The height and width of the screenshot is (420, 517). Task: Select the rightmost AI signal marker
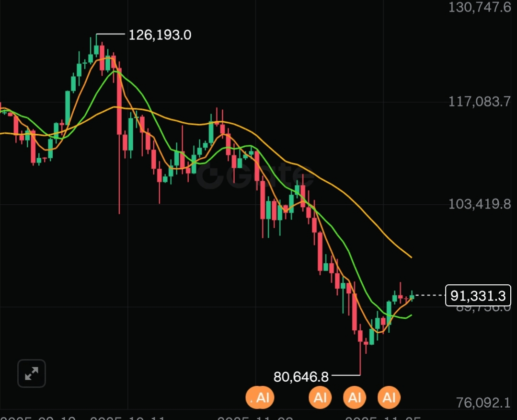(389, 397)
